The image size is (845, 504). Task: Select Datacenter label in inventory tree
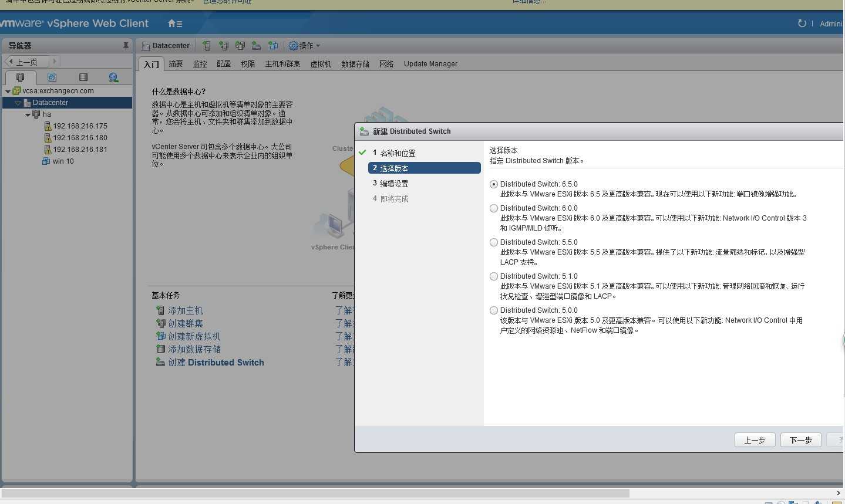pyautogui.click(x=51, y=103)
